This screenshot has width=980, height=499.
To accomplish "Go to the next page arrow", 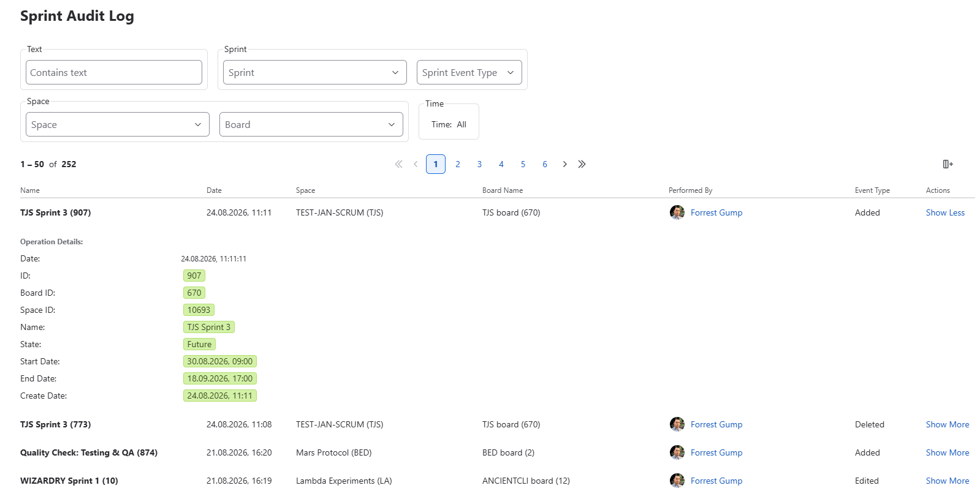I will coord(564,164).
